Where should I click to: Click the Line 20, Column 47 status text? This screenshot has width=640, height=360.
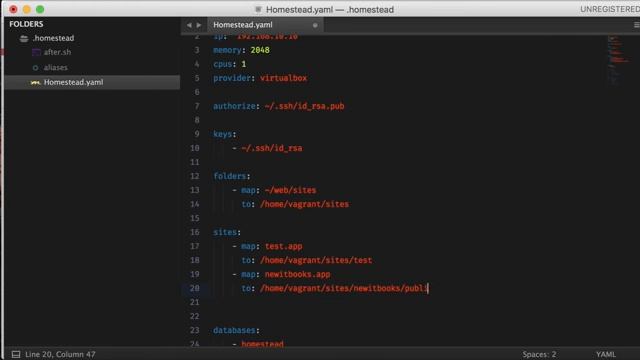(60, 354)
